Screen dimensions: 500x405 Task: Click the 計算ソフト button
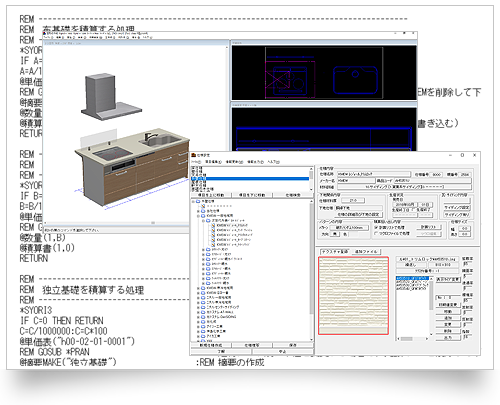click(x=429, y=227)
